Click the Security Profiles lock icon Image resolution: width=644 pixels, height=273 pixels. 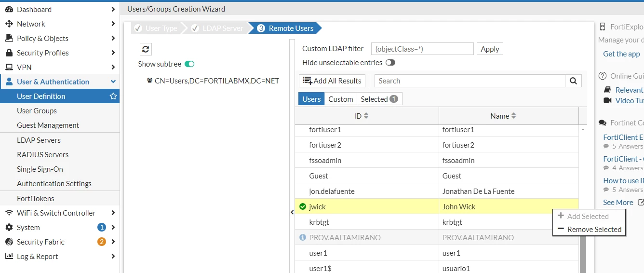coord(9,53)
